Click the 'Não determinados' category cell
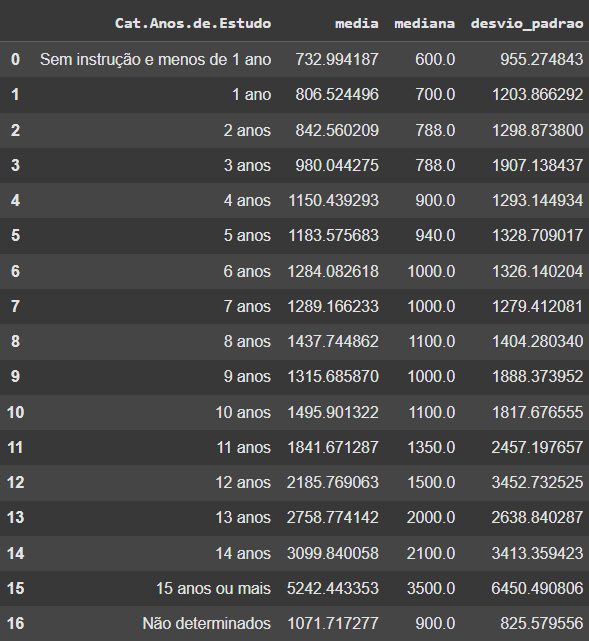This screenshot has width=589, height=641. tap(206, 624)
